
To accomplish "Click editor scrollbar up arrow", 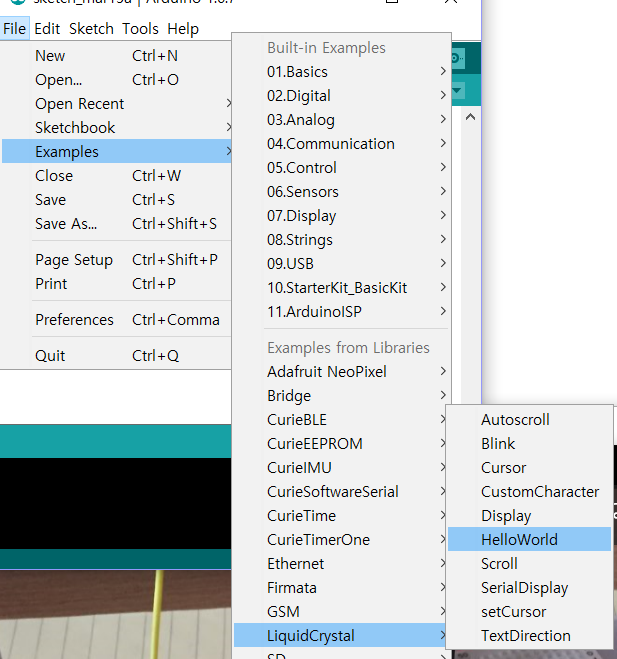I will (470, 117).
